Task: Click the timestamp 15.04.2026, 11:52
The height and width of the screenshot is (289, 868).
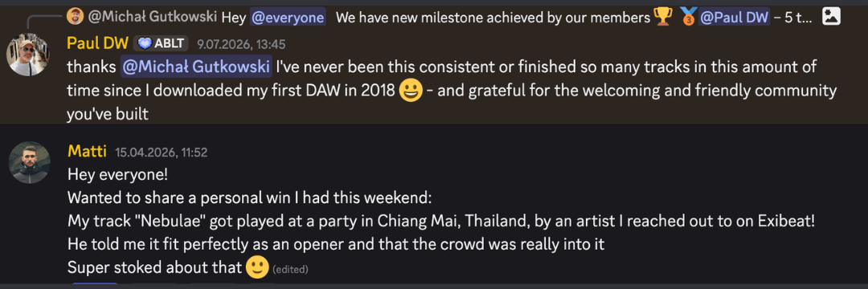Action: [x=161, y=152]
